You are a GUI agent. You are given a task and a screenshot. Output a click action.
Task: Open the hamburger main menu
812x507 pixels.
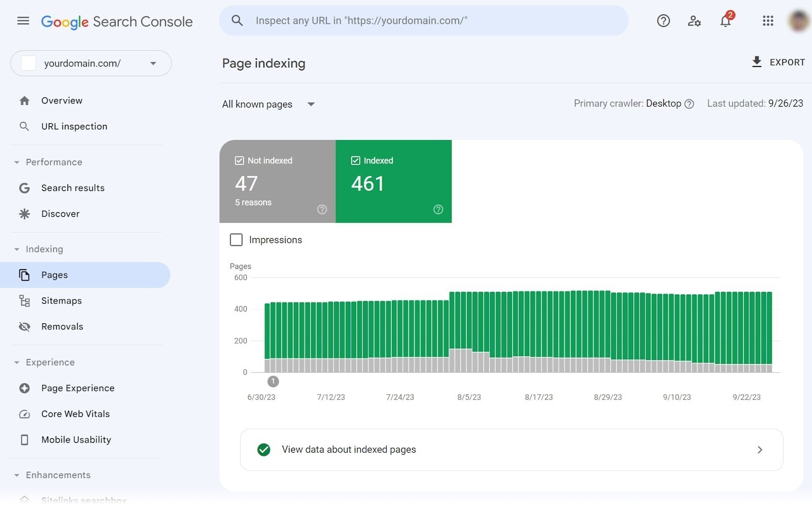tap(23, 21)
